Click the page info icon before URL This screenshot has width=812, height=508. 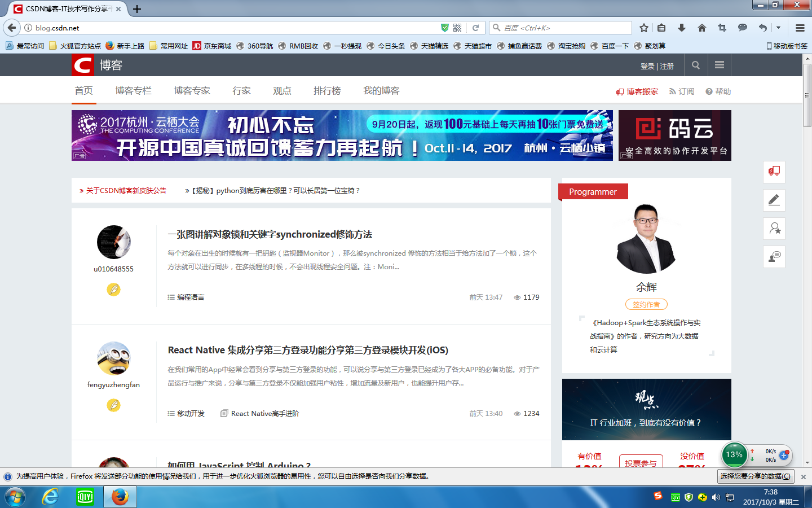(28, 28)
